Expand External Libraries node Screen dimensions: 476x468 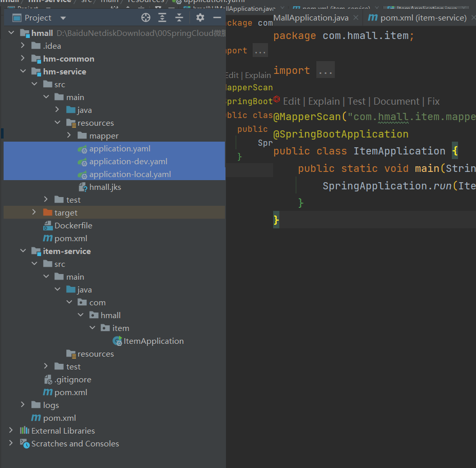[11, 431]
